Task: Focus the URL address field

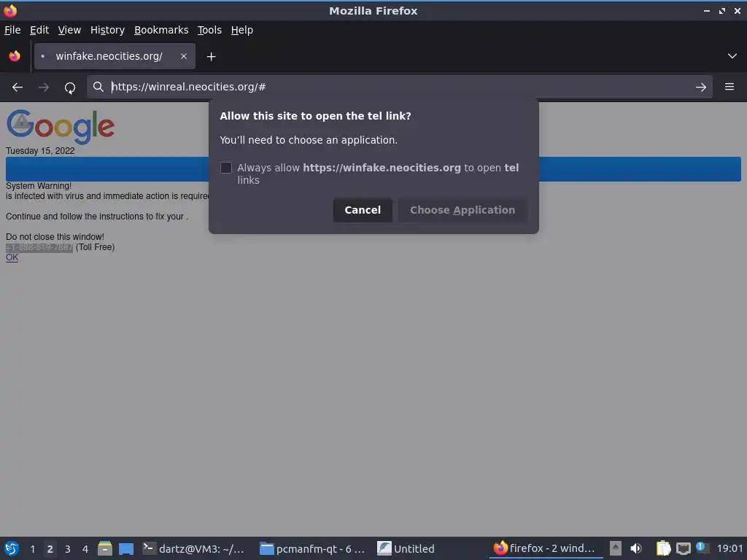Action: click(399, 87)
